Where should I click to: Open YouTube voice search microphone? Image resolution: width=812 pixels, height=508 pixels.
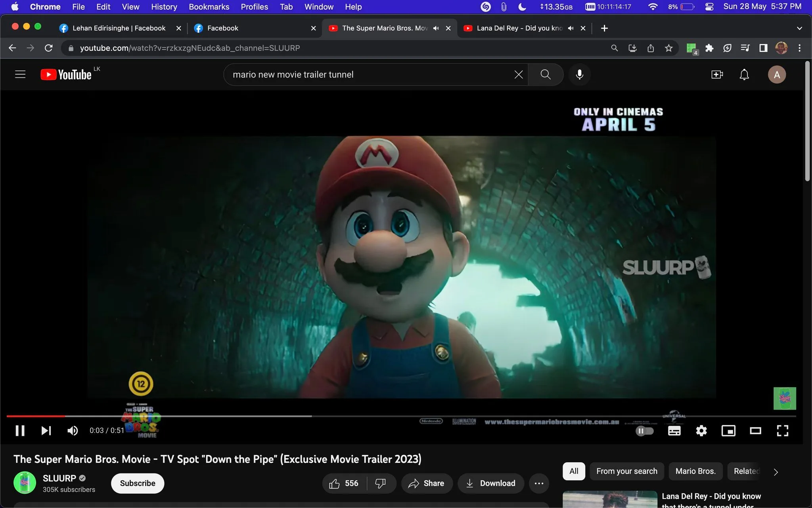[x=579, y=74]
